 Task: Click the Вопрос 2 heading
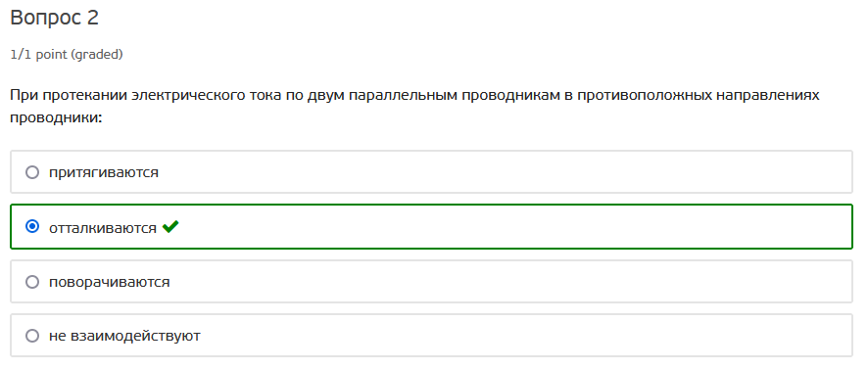tap(54, 19)
